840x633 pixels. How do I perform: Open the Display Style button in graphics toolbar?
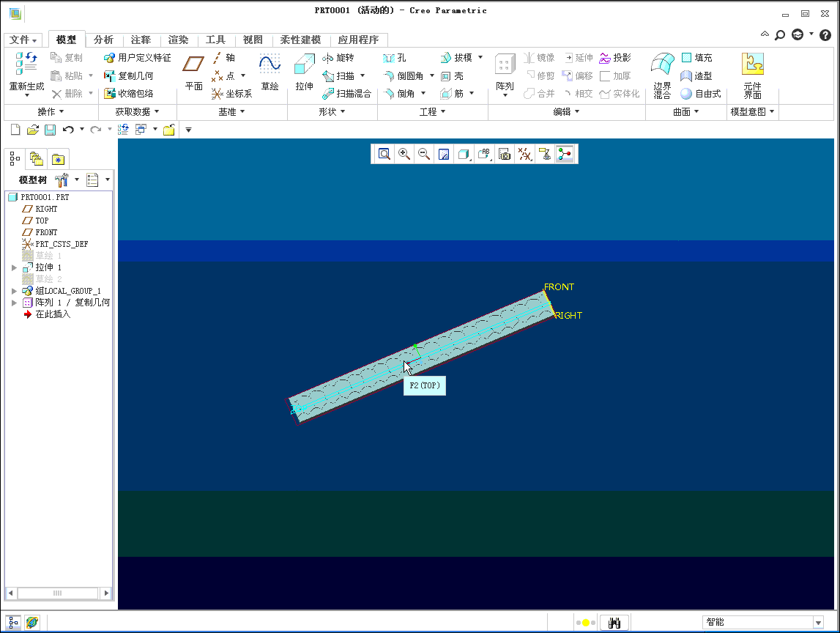(464, 155)
